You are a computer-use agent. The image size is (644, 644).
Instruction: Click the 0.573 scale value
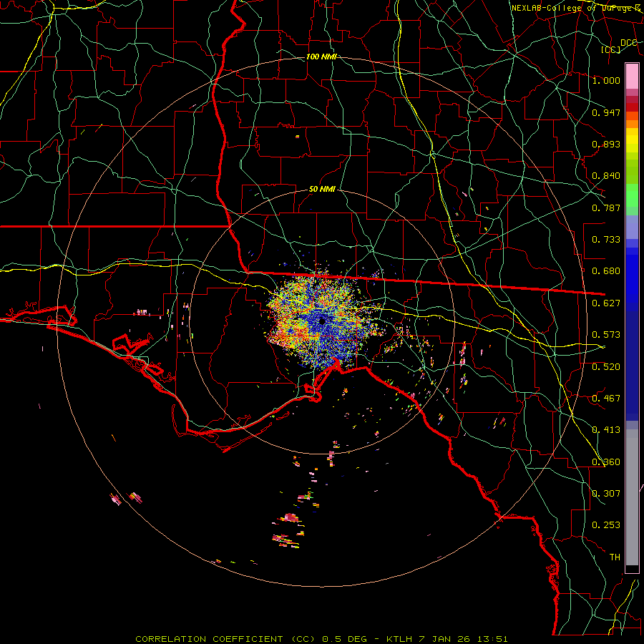tap(606, 335)
